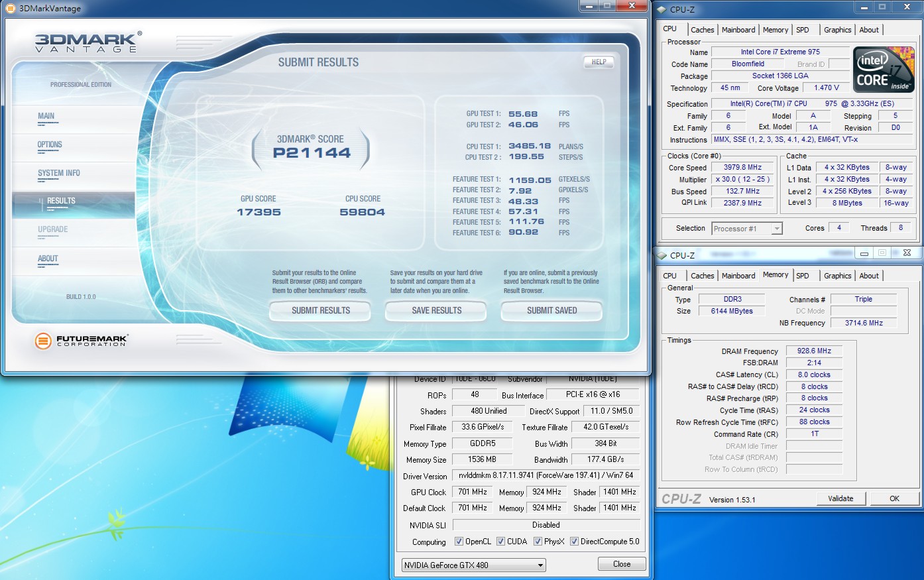The height and width of the screenshot is (580, 924).
Task: Toggle the OpenCL checkbox in GPU-Z
Action: [x=459, y=542]
